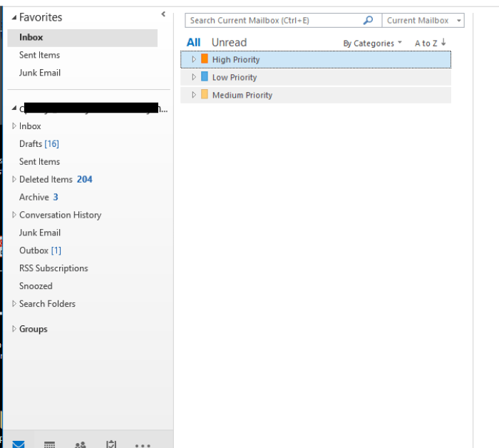This screenshot has height=448, width=499.
Task: Expand the High Priority category group
Action: click(193, 60)
